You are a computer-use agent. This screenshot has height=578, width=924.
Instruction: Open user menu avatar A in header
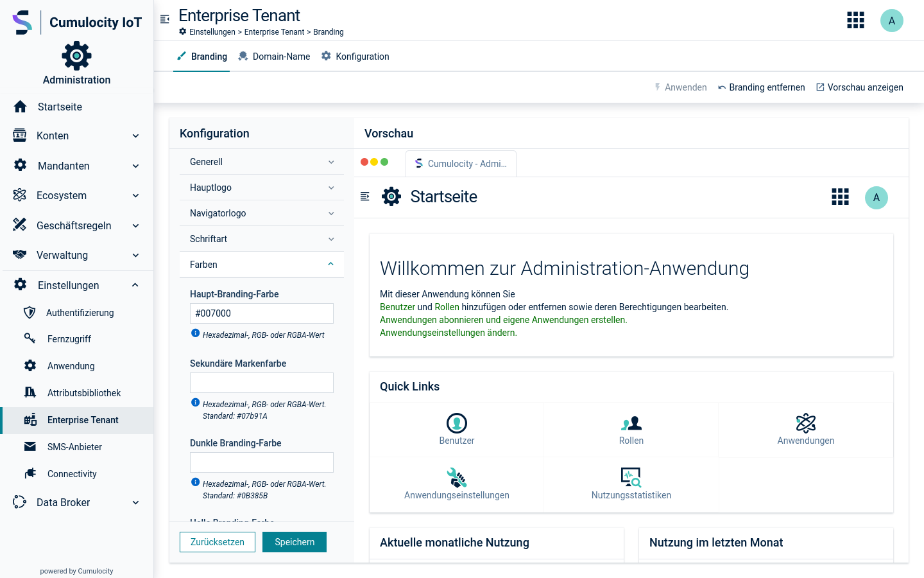pos(892,21)
